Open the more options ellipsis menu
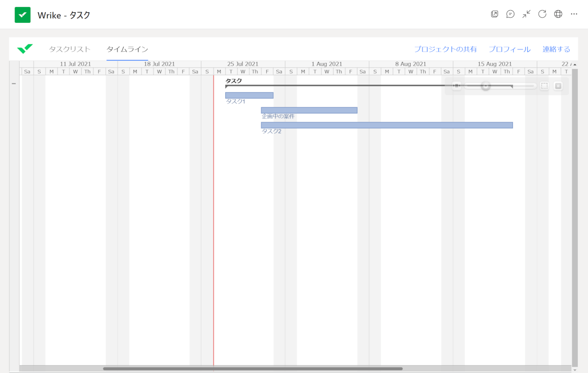This screenshot has height=373, width=588. (x=574, y=14)
